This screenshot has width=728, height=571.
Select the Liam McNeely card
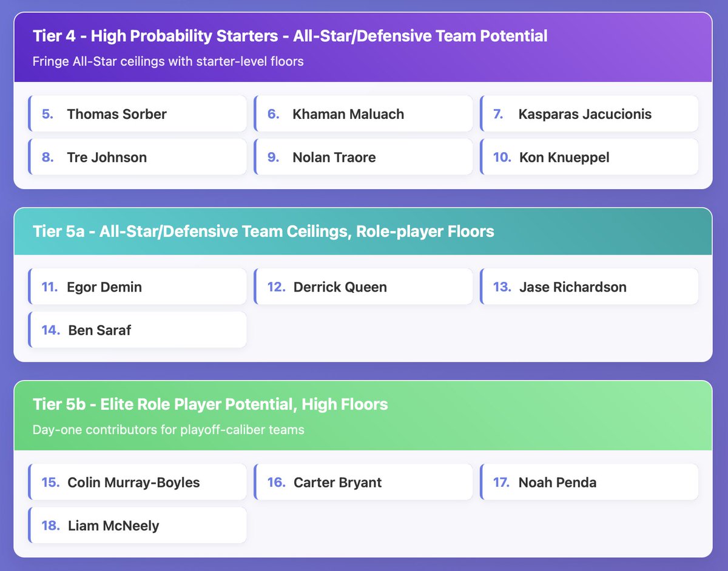tap(138, 526)
